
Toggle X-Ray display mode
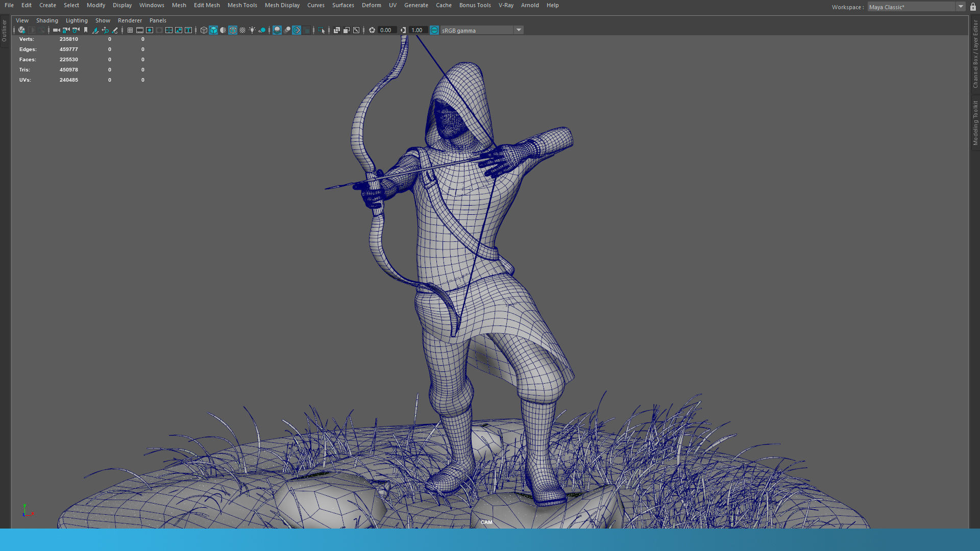pos(337,30)
